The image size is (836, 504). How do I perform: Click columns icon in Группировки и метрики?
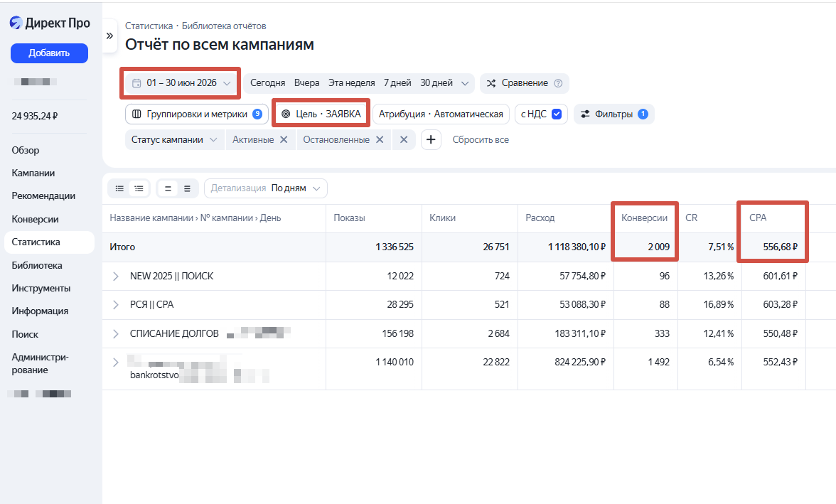(x=136, y=114)
